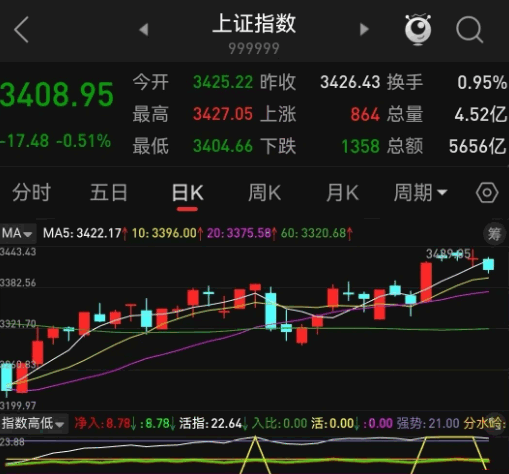This screenshot has width=509, height=474.
Task: Tap the current price 3408.95
Action: coord(57,95)
